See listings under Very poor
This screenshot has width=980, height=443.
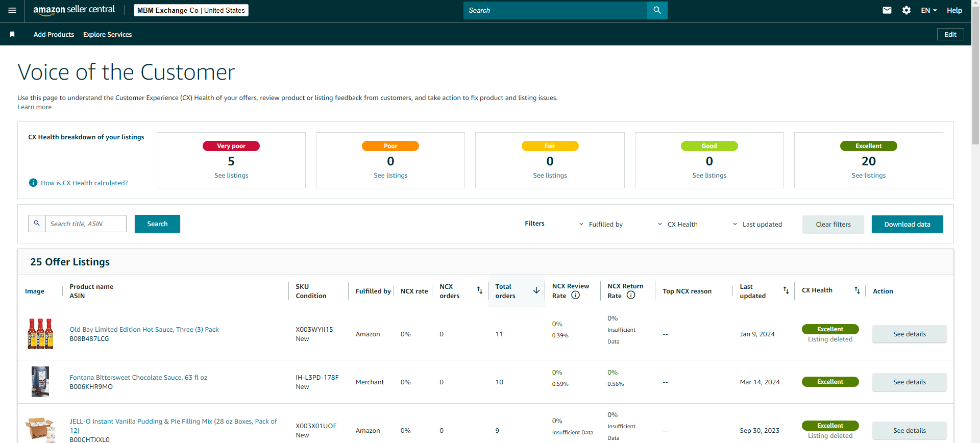pyautogui.click(x=231, y=175)
